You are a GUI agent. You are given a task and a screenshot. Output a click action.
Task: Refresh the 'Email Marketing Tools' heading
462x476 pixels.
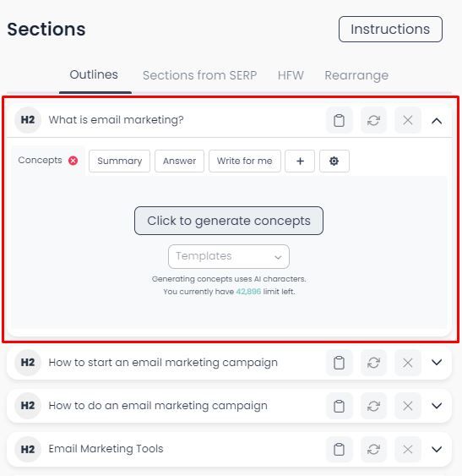tap(373, 449)
